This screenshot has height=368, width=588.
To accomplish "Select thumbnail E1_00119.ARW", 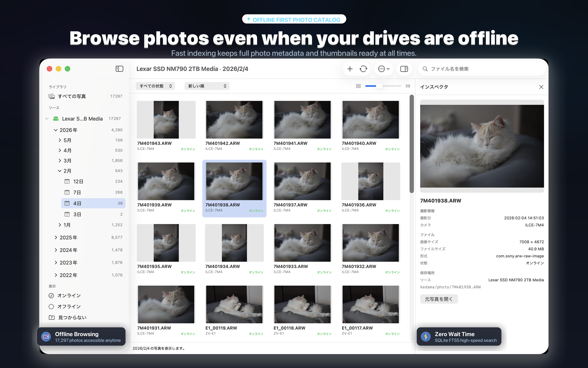I will pos(234,304).
